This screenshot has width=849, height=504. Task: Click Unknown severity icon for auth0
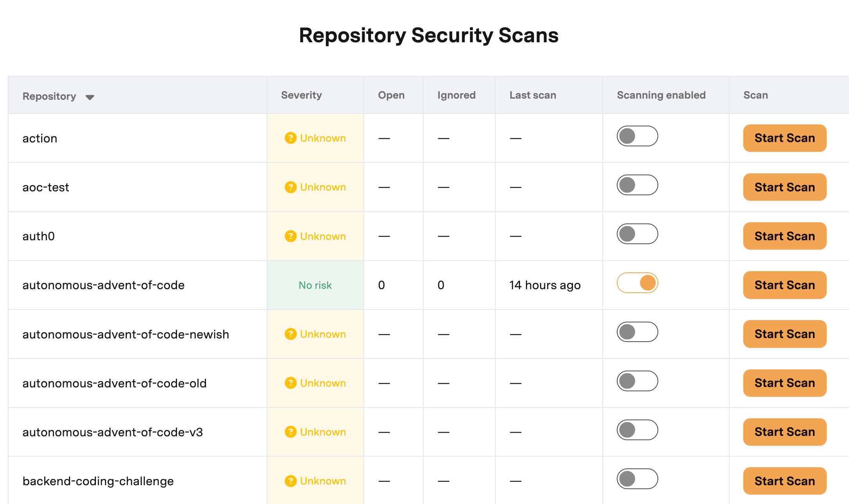tap(290, 236)
